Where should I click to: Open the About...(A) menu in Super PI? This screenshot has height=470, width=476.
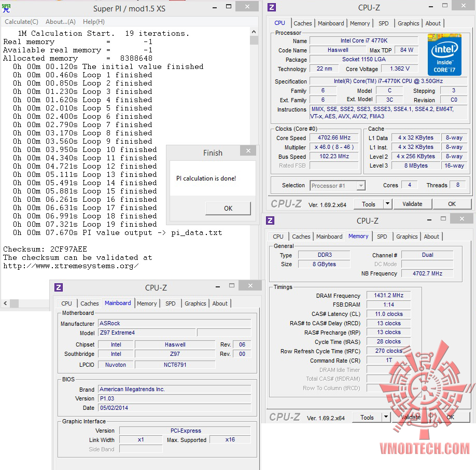61,22
